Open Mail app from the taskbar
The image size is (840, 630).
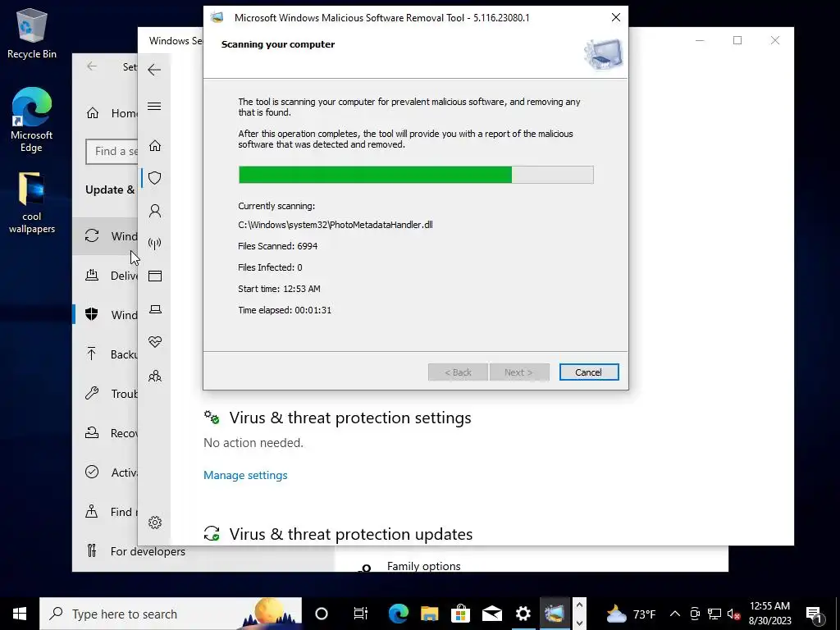(492, 614)
